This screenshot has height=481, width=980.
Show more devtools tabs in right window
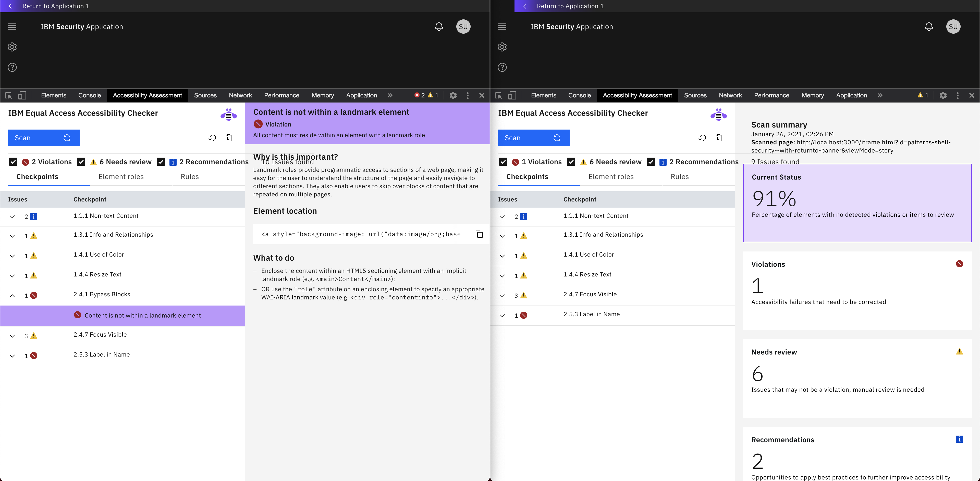click(x=880, y=95)
